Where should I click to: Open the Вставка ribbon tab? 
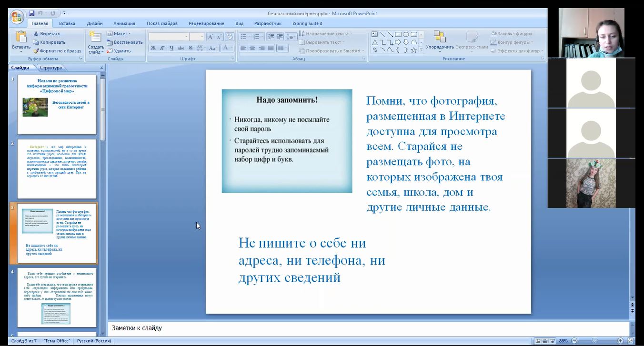coord(67,23)
